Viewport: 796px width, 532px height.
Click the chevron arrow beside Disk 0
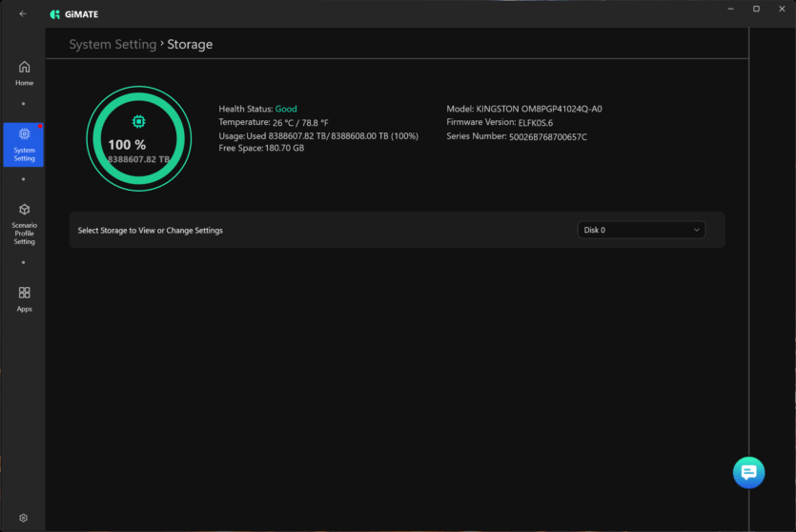[696, 230]
